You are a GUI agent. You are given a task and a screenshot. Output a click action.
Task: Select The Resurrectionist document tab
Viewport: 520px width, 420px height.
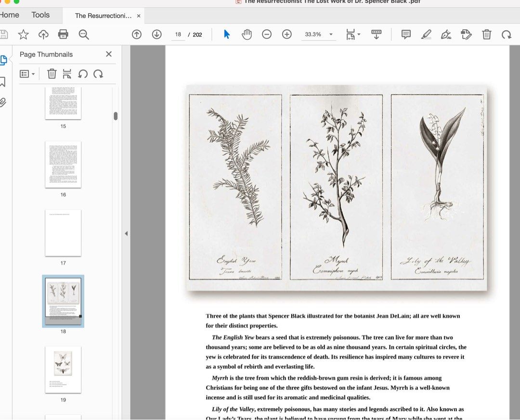coord(103,15)
